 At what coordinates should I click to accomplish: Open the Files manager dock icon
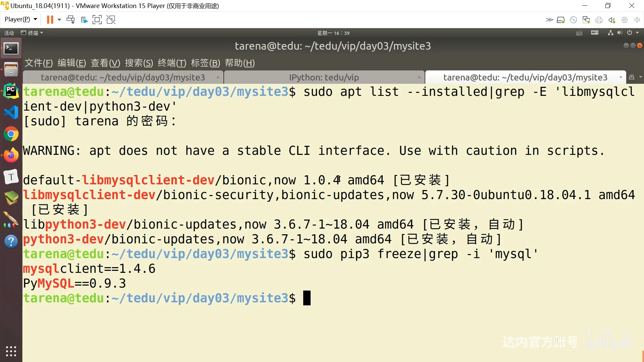(11, 69)
